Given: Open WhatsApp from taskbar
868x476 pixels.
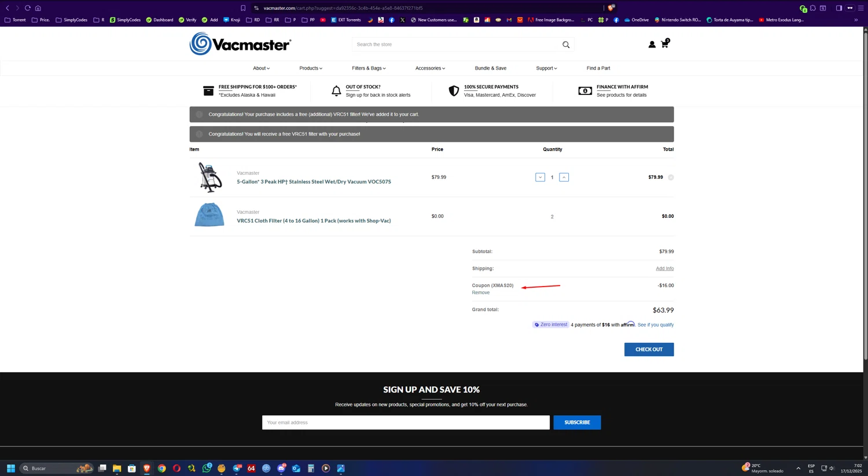Looking at the screenshot, I should coord(207,468).
